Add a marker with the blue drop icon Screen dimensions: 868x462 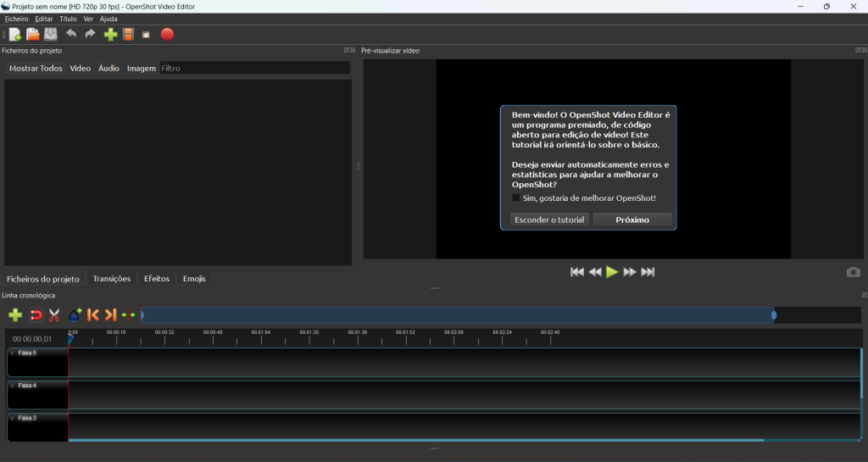tap(75, 315)
